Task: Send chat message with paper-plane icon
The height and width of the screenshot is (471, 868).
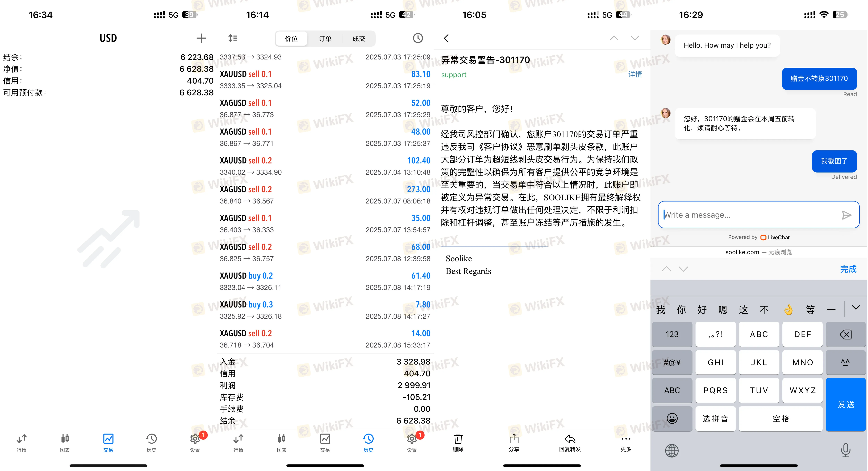Action: click(846, 215)
